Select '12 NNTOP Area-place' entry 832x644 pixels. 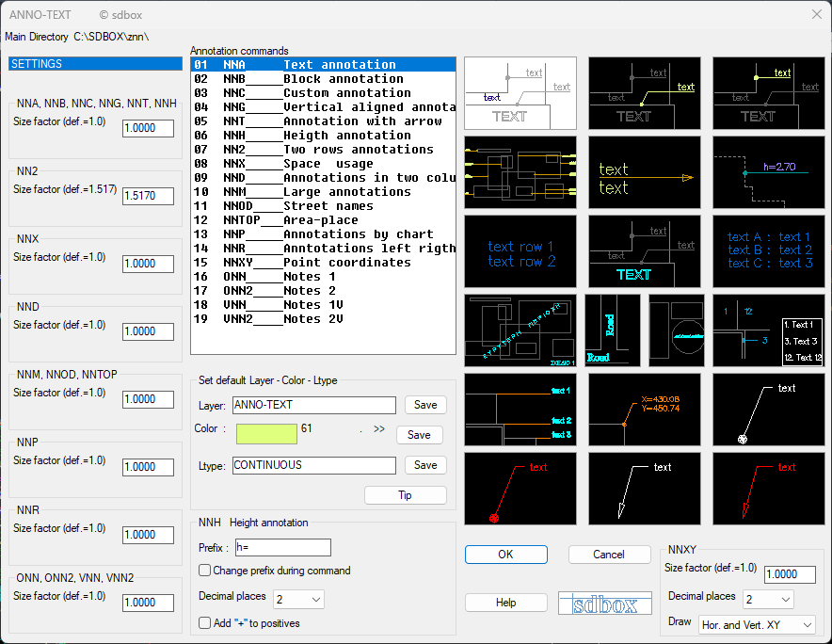tap(323, 220)
